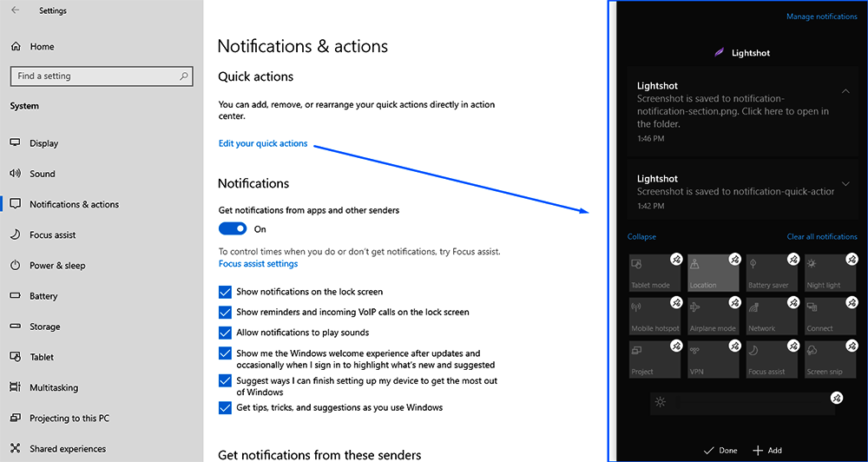The height and width of the screenshot is (462, 868).
Task: Unpin the Network quick action
Action: coord(794,302)
